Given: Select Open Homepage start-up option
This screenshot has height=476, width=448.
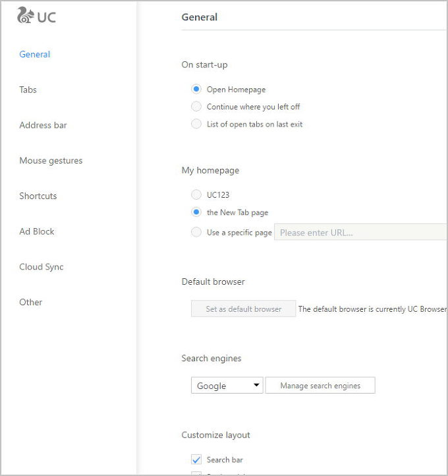Looking at the screenshot, I should (196, 89).
